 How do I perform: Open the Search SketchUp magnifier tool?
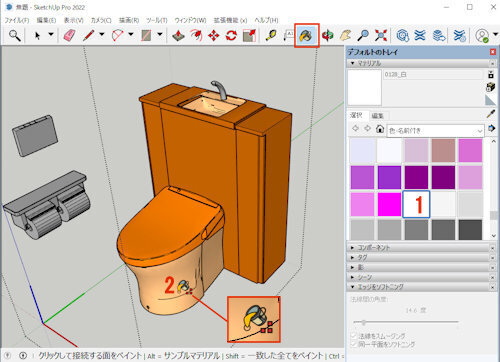15,35
